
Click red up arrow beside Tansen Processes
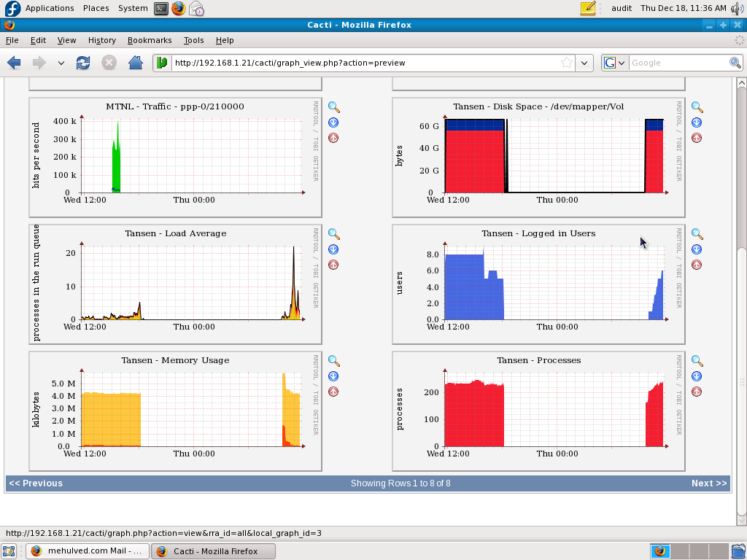(x=697, y=392)
